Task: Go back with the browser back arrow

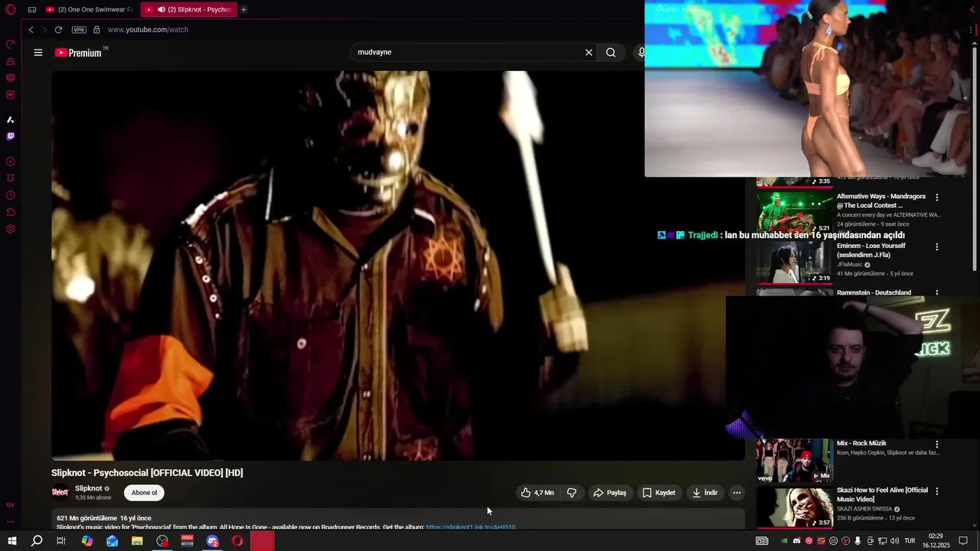Action: pos(31,30)
